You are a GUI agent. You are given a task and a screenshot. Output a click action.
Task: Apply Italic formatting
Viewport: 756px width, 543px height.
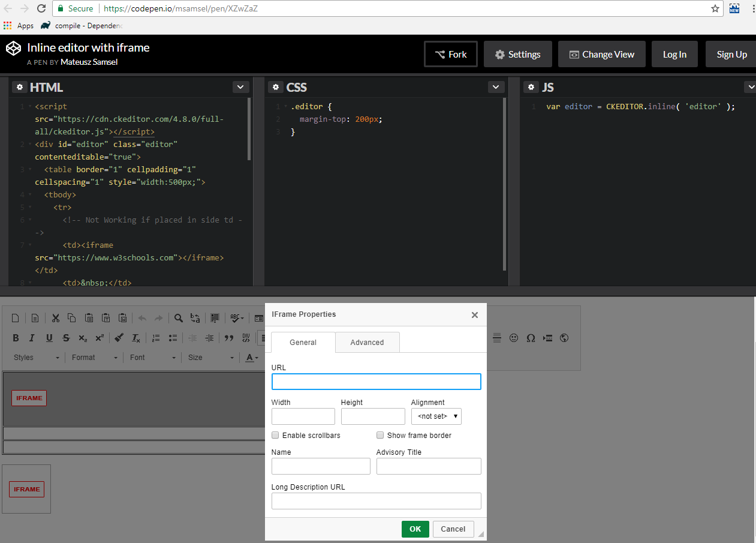[x=32, y=338]
